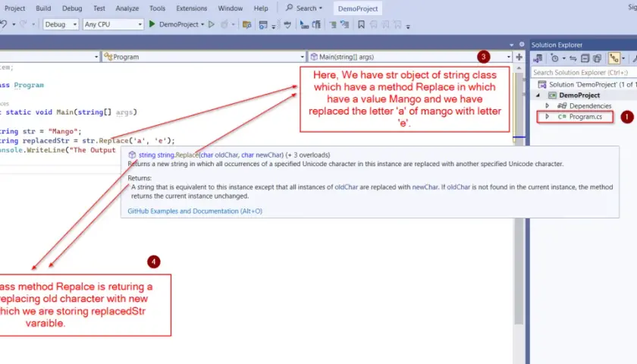This screenshot has height=364, width=637.
Task: Toggle the highlighted Track Active Item button
Action: (613, 58)
